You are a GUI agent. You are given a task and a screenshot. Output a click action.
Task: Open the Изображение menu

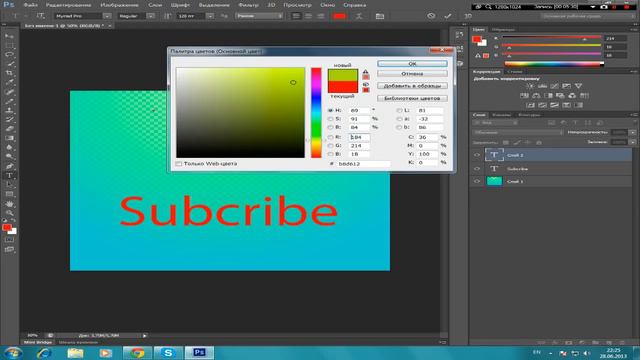pyautogui.click(x=119, y=5)
